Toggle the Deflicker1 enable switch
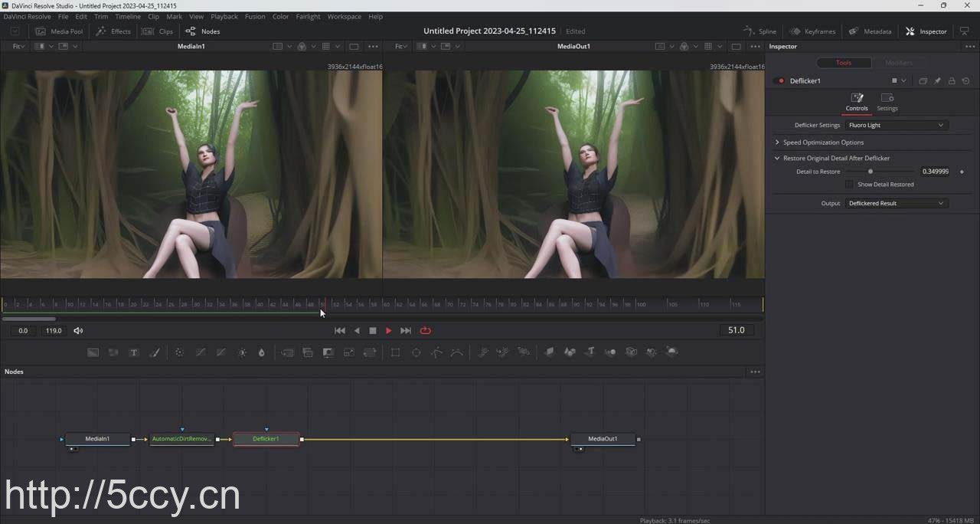Viewport: 980px width, 524px height. tap(781, 81)
